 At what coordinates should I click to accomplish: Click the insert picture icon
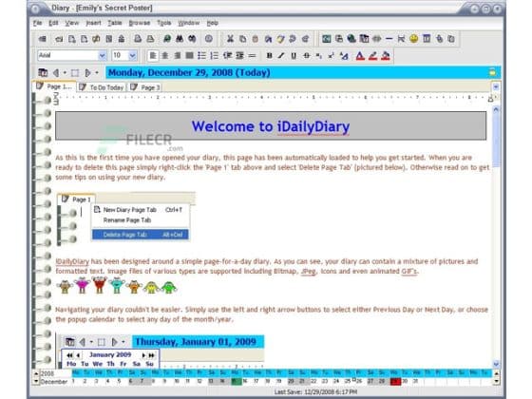[x=327, y=39]
